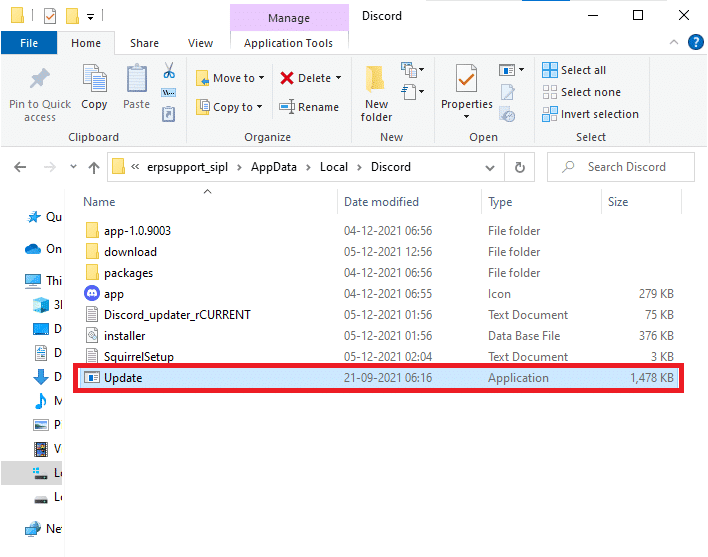Click Invert selection button
708x557 pixels.
point(591,114)
